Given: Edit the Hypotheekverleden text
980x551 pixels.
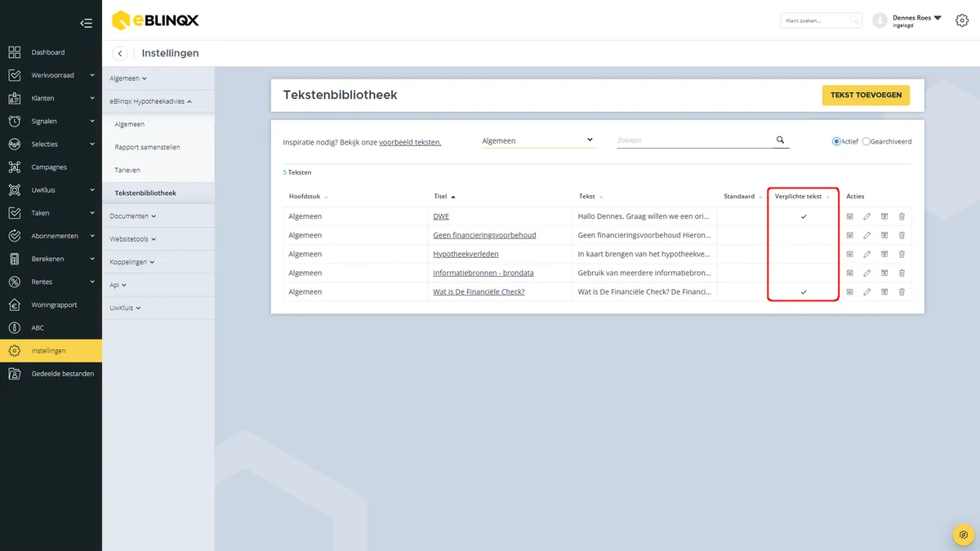Looking at the screenshot, I should (x=866, y=254).
